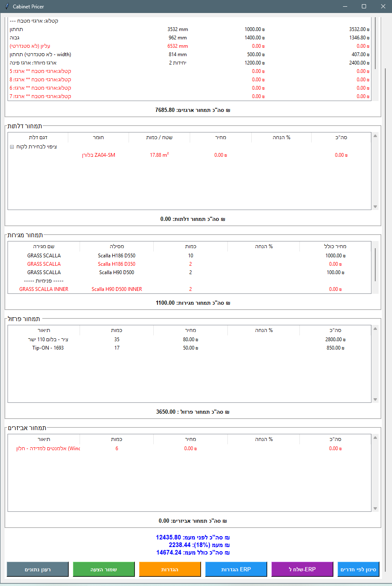Image resolution: width=392 pixels, height=586 pixels.
Task: Click the בלורן ZA04-SM material cell
Action: [98, 155]
